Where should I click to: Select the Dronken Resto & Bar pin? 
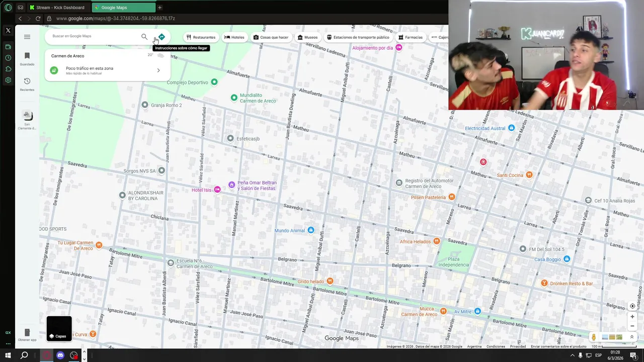tap(544, 284)
